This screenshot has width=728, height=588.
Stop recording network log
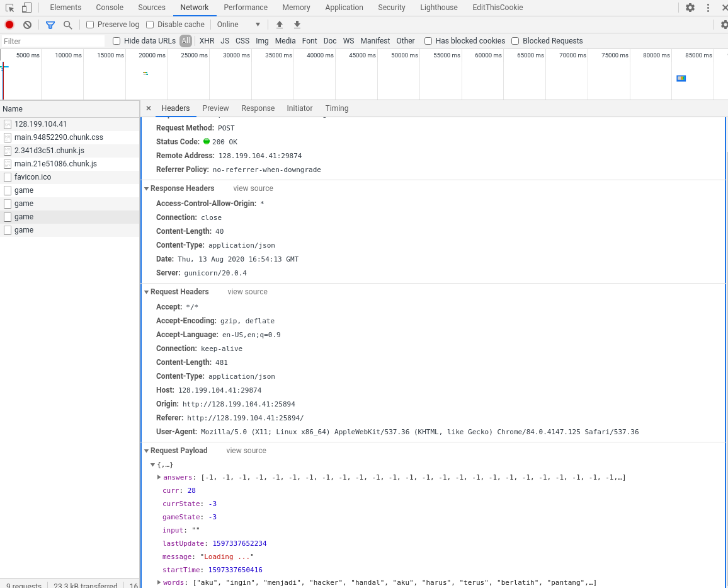9,25
